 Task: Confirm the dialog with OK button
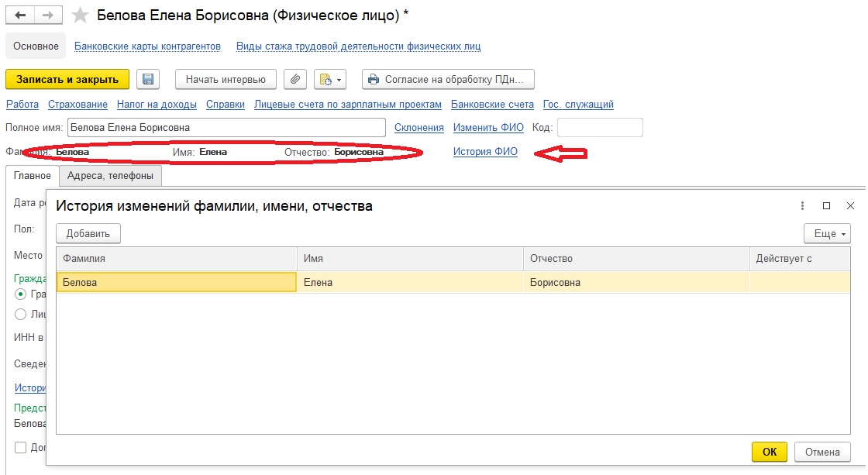(769, 452)
